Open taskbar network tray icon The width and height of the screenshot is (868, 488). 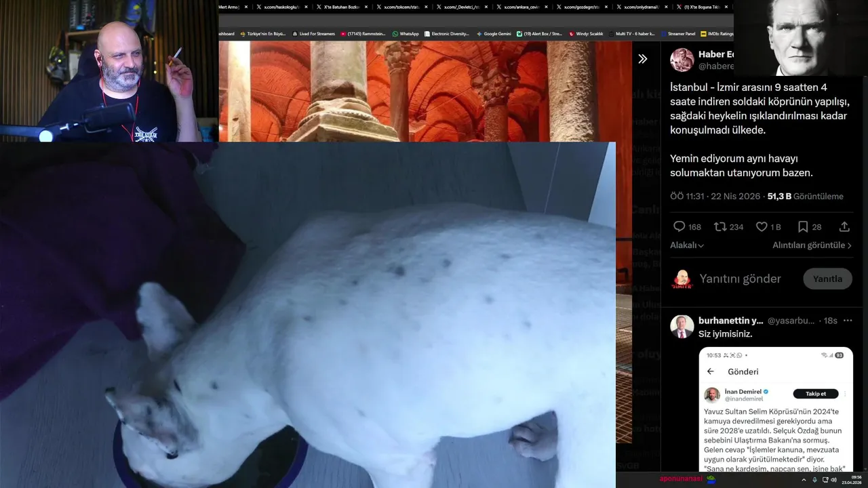click(825, 480)
